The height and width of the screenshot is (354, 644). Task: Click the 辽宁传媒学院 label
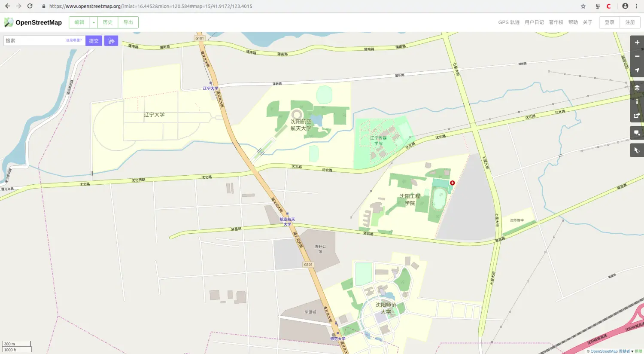pos(378,140)
